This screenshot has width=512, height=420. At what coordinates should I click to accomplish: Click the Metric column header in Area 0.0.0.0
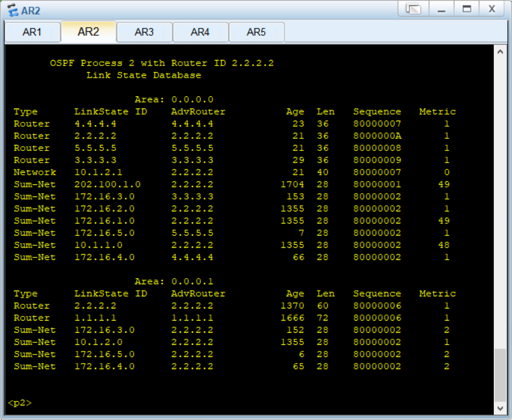(437, 112)
